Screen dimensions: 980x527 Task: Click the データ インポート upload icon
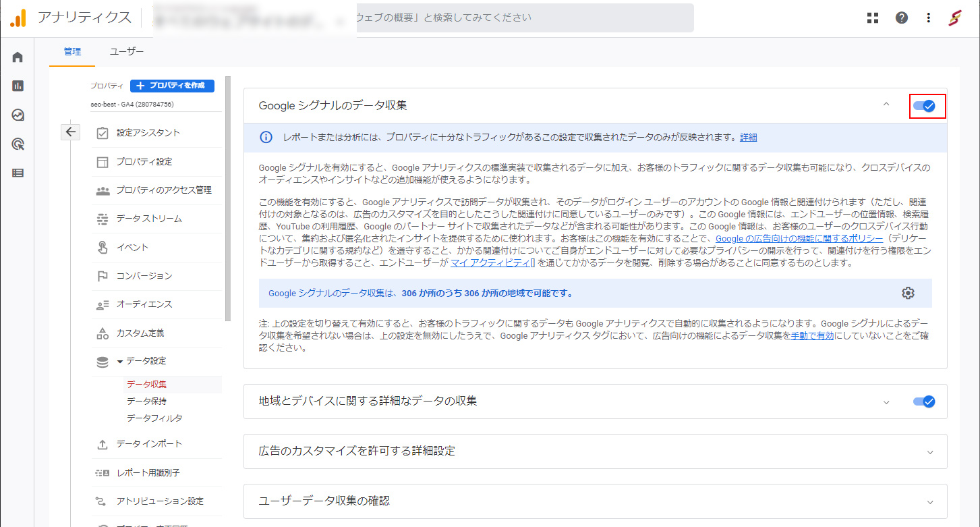(x=103, y=445)
